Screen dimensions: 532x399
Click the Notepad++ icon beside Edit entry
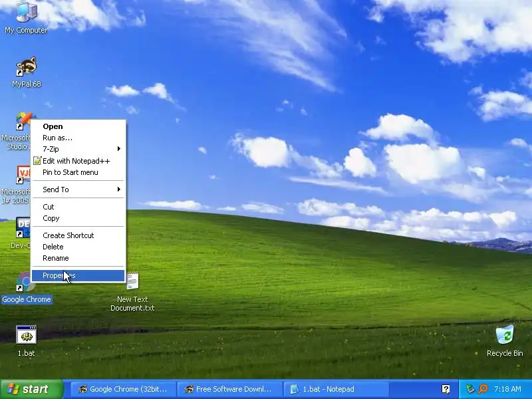pyautogui.click(x=37, y=161)
